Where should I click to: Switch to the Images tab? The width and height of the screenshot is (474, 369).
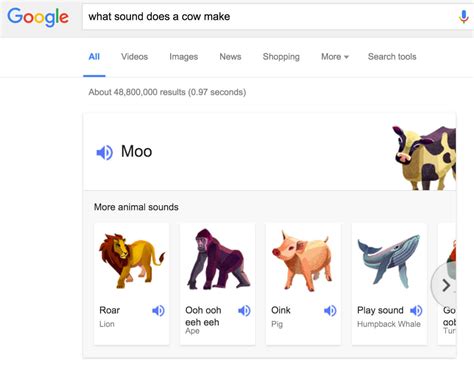(183, 57)
